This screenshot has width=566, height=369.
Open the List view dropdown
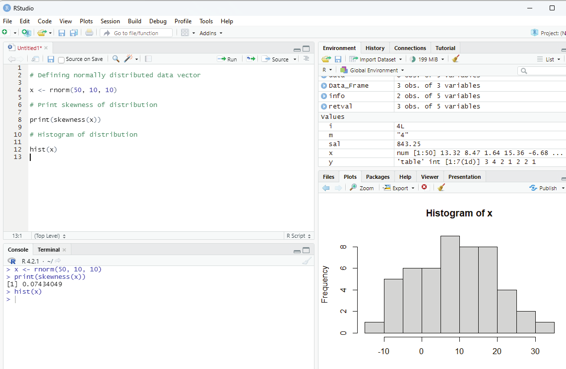[549, 59]
